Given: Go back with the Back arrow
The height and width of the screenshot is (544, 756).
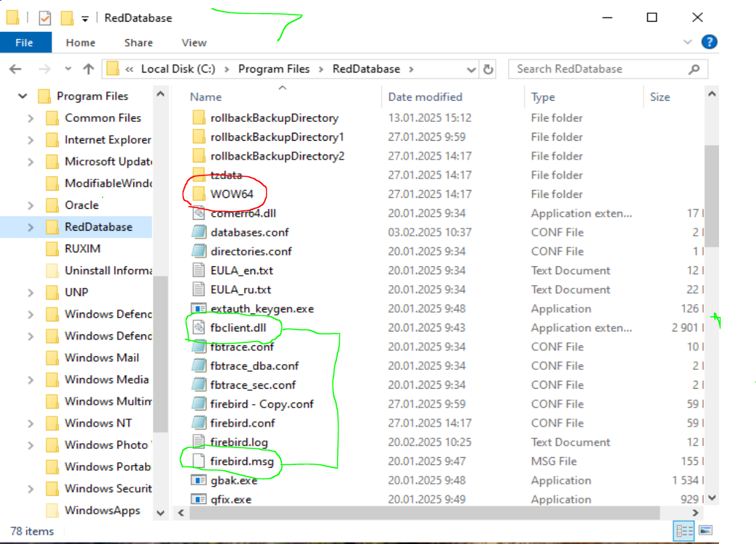Looking at the screenshot, I should point(15,69).
